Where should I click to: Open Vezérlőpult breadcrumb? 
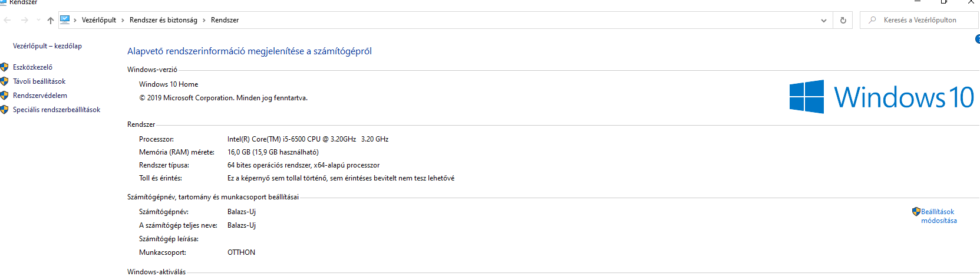99,20
